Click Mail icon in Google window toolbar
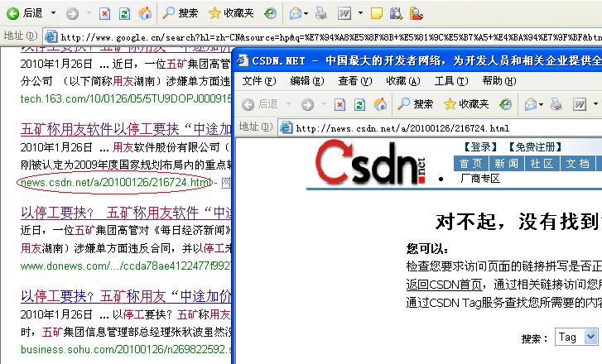602x364 pixels. click(296, 14)
